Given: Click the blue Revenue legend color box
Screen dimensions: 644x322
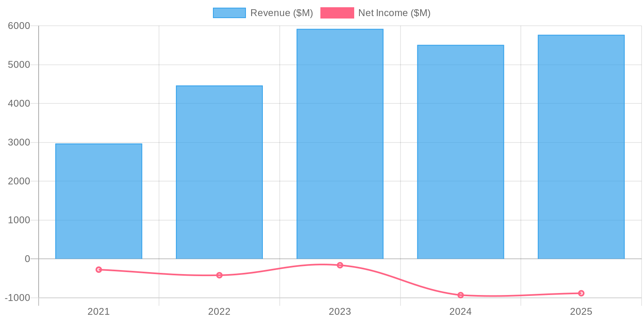Looking at the screenshot, I should [229, 13].
